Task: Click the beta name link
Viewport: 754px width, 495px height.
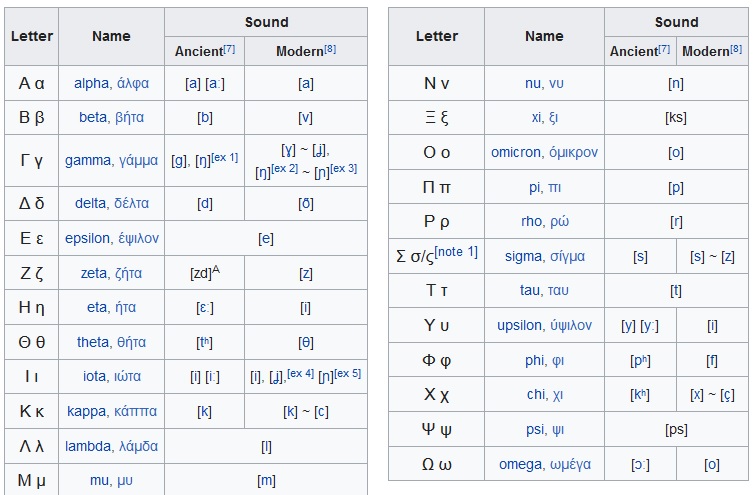Action: pos(93,117)
